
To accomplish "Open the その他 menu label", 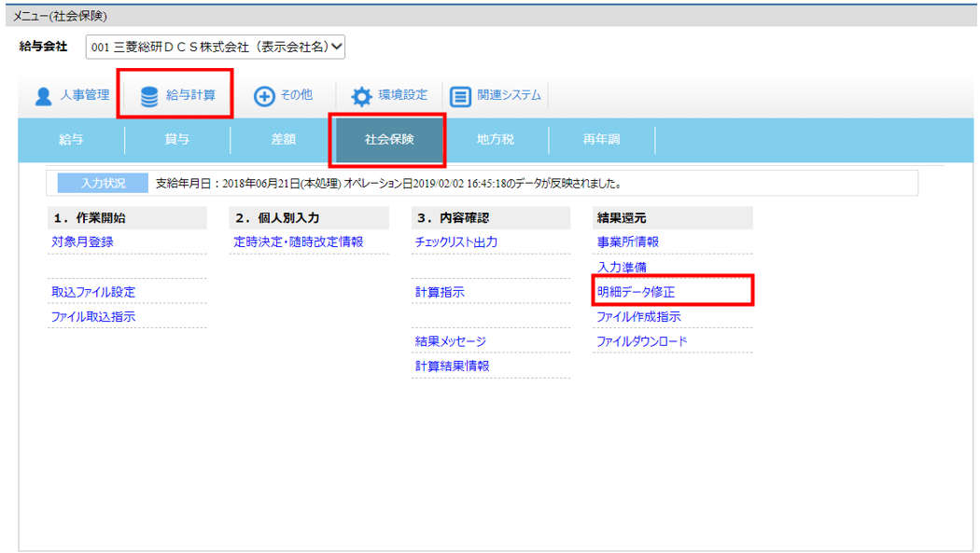I will pos(296,95).
